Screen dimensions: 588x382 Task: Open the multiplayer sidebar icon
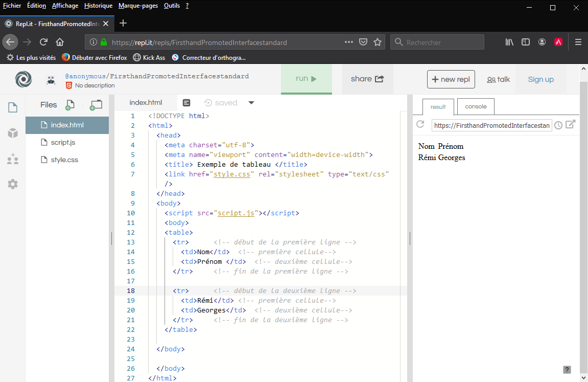[x=13, y=159]
